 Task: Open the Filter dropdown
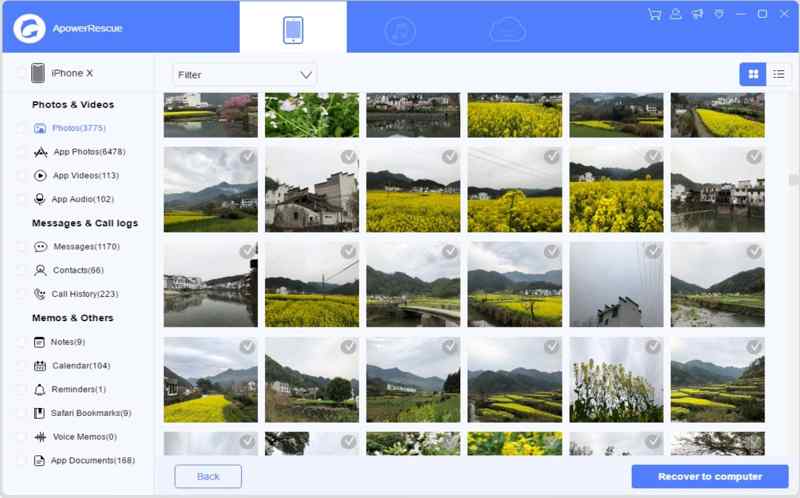(244, 74)
